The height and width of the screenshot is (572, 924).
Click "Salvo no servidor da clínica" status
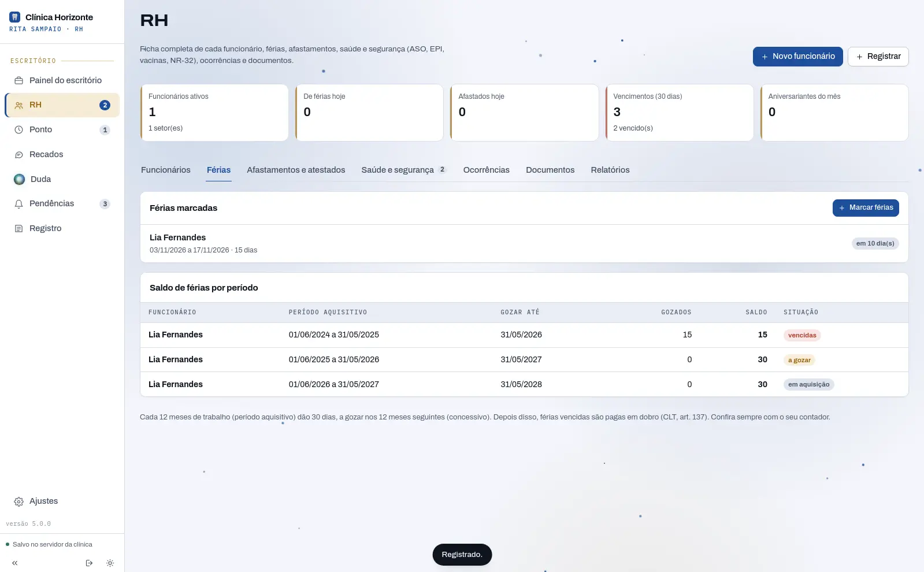(49, 545)
